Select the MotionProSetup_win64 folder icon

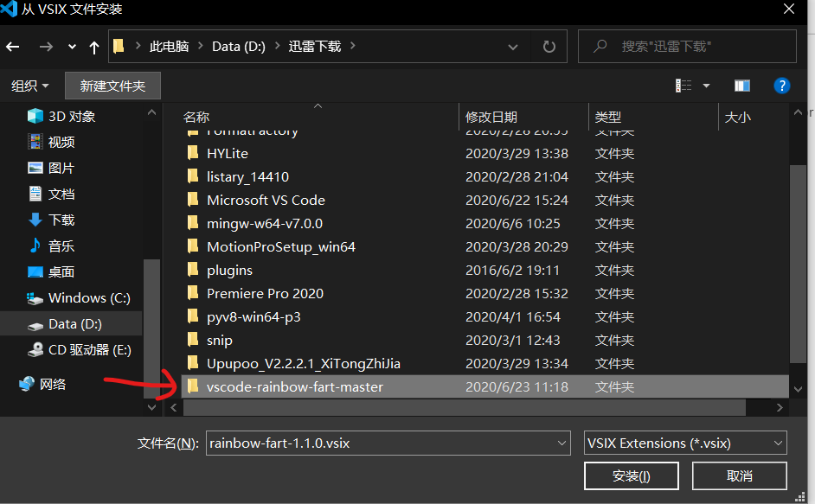click(193, 246)
